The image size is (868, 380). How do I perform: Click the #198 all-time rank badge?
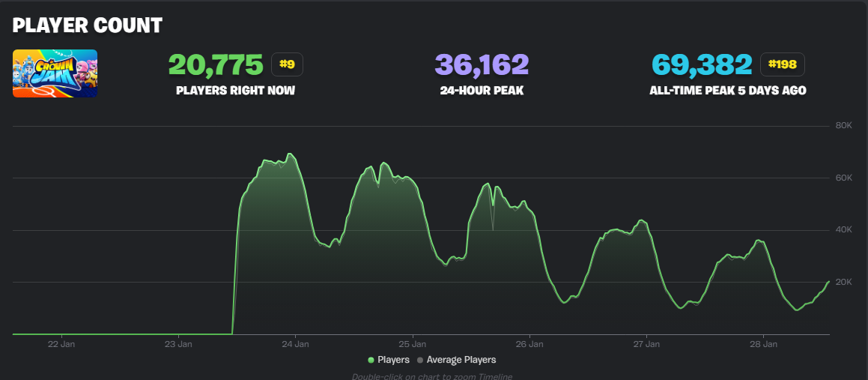[x=782, y=64]
